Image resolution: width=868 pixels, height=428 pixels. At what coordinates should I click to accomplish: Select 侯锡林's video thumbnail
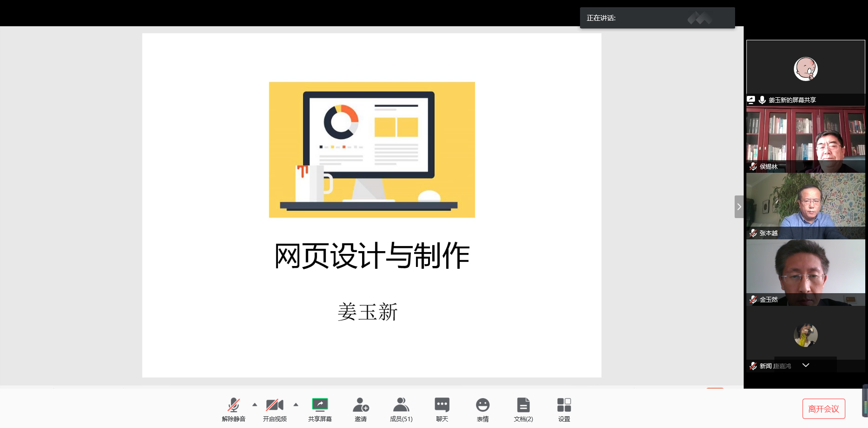(x=806, y=139)
